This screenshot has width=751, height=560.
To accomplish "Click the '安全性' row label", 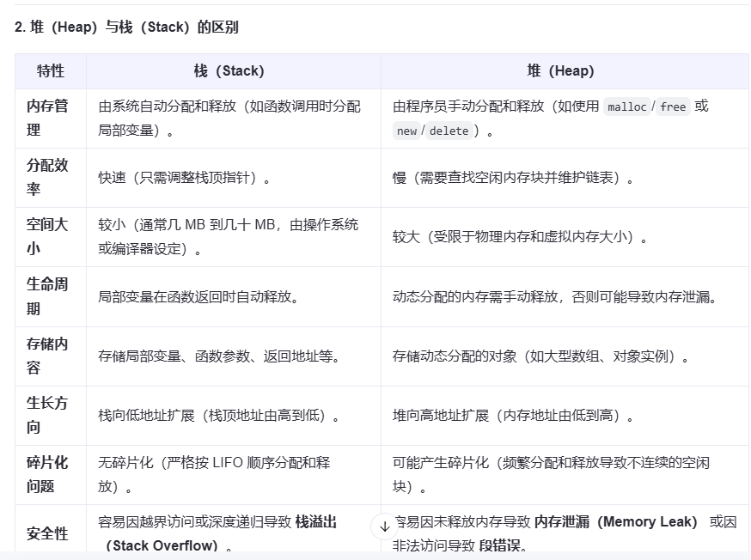I will tap(47, 533).
